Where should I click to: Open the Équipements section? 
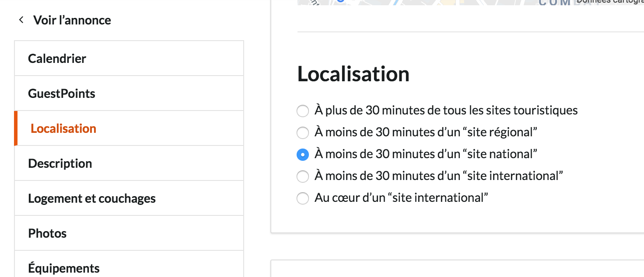[x=64, y=267]
